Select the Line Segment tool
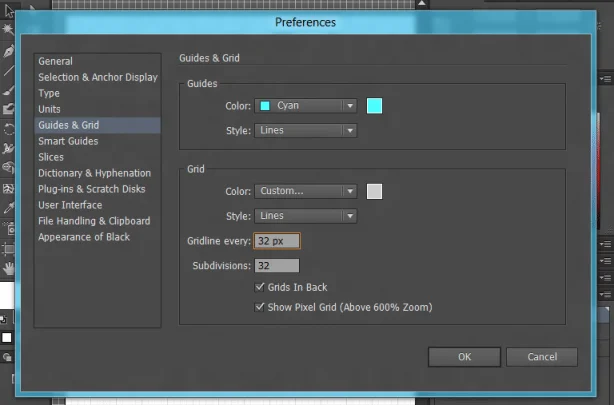The image size is (614, 405). pyautogui.click(x=8, y=71)
